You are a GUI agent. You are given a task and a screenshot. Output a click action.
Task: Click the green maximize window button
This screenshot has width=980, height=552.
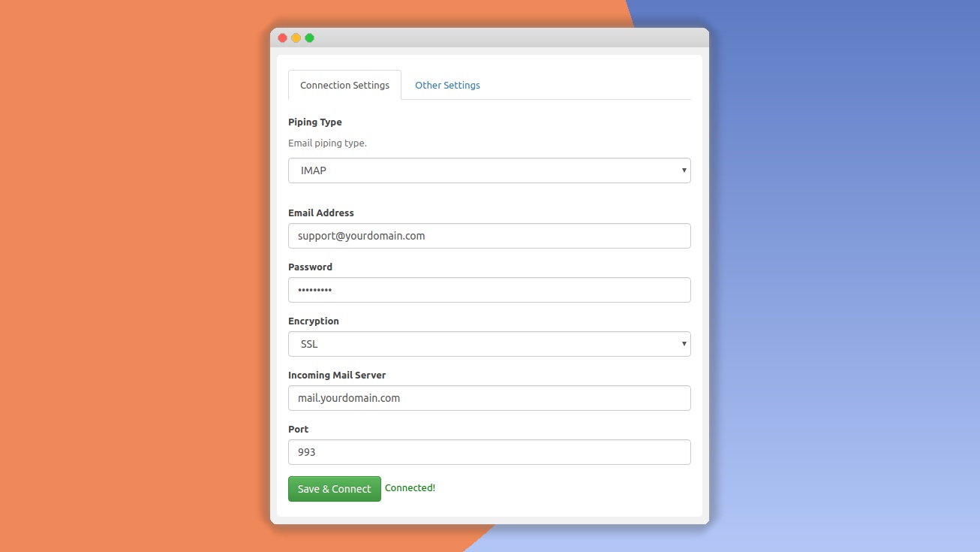pyautogui.click(x=310, y=38)
